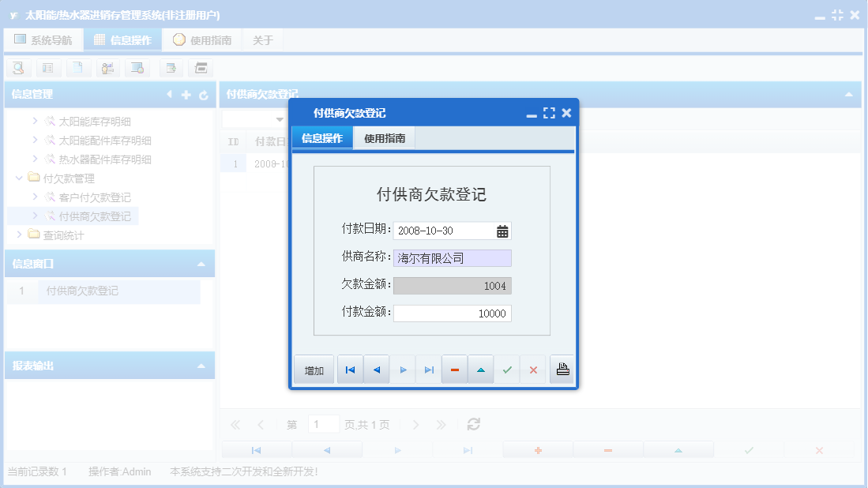
Task: Open the user management toolbar icon
Action: click(x=107, y=68)
